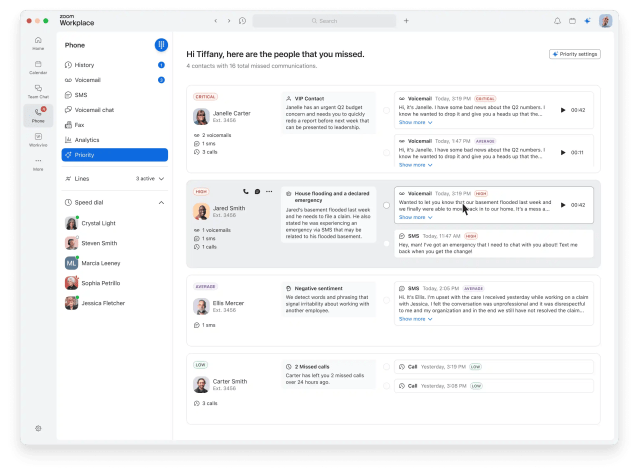Call Jared Smith using the phone icon
Image resolution: width=639 pixels, height=475 pixels.
pos(245,191)
